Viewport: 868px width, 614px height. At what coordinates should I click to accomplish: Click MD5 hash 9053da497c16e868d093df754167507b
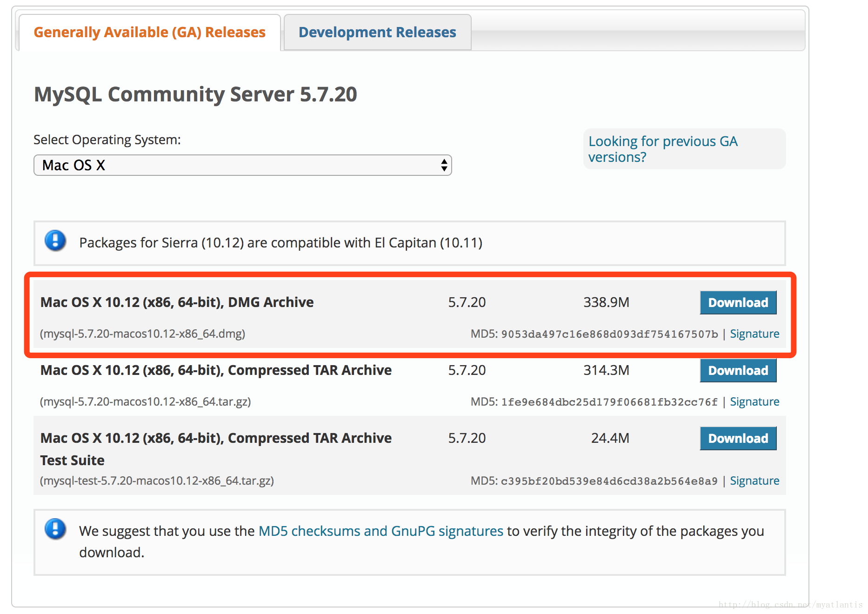(609, 334)
